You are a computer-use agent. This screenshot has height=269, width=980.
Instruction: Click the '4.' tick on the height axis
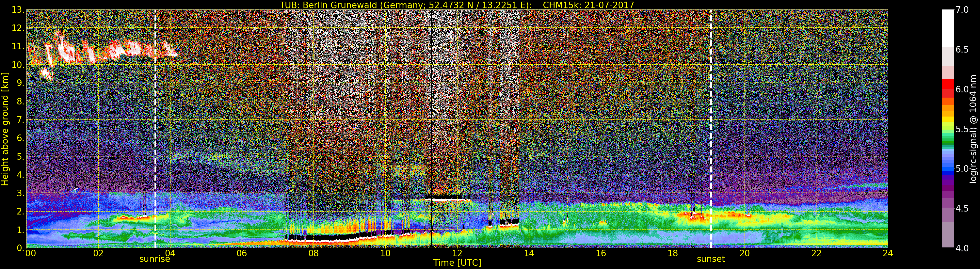(21, 175)
